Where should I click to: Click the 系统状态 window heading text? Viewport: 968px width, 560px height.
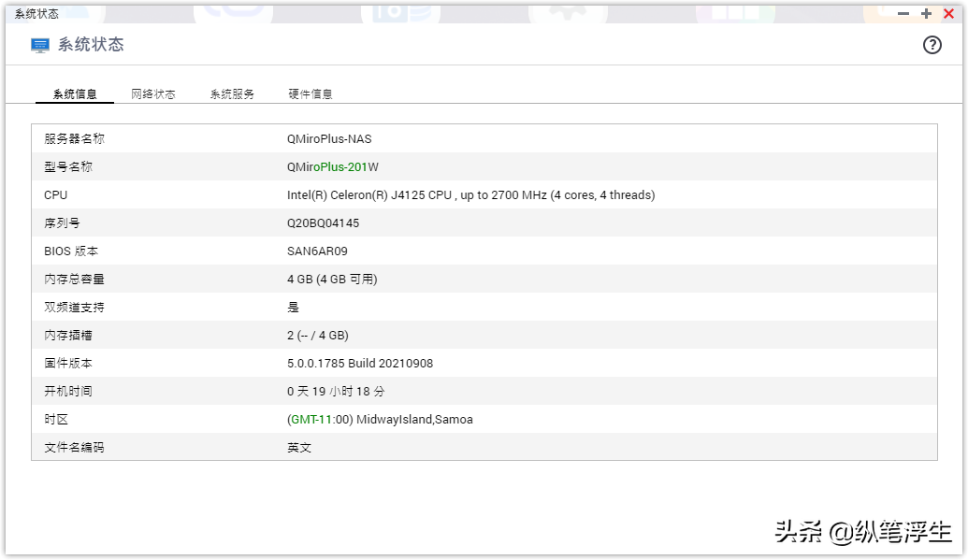91,45
